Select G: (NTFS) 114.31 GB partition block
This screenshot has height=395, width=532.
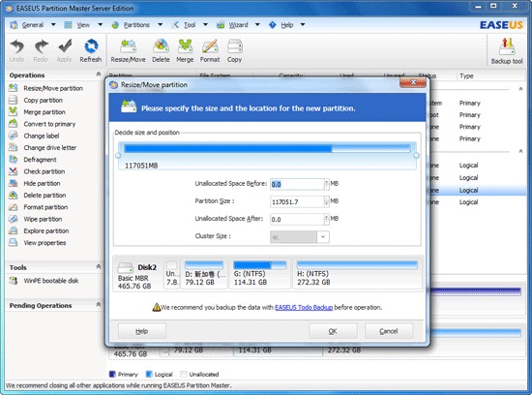(x=260, y=273)
